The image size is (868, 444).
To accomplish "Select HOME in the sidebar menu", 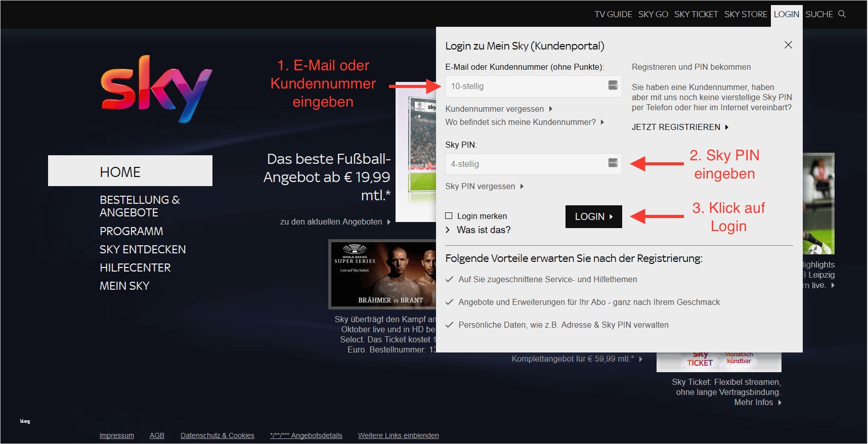I will [x=130, y=171].
